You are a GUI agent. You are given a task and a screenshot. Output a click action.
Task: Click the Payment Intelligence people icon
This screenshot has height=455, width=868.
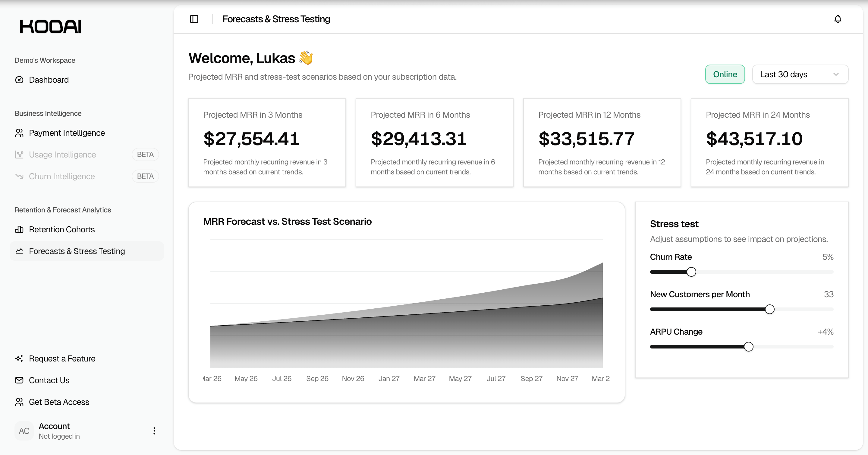click(19, 133)
